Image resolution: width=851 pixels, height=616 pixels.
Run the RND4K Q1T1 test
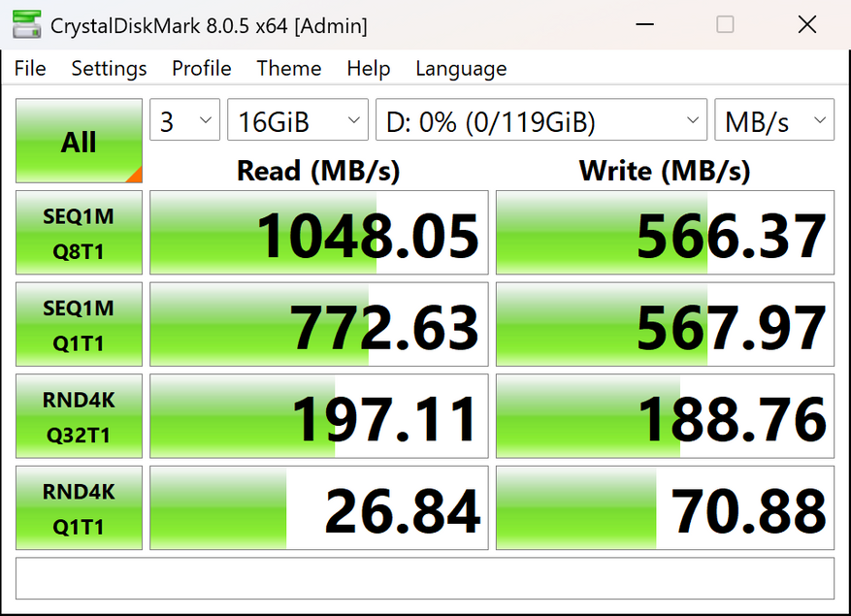pyautogui.click(x=79, y=508)
